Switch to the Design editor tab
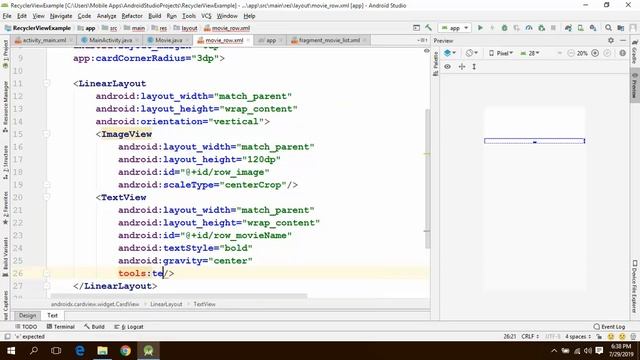Image resolution: width=640 pixels, height=360 pixels. 27,315
